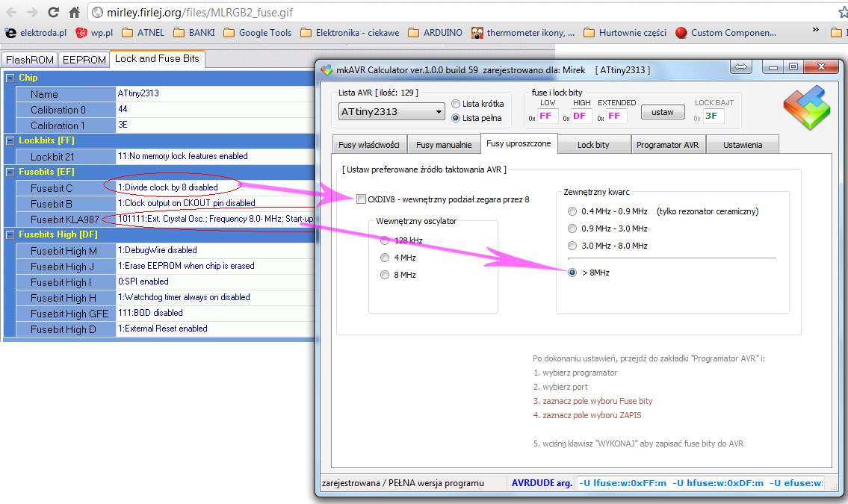This screenshot has width=848, height=504.
Task: Open the elektroda.pl bookmark
Action: 36,33
